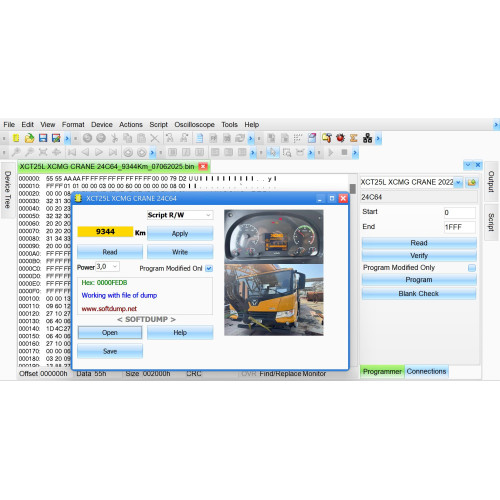Click the network blocks toolbar icon
Image resolution: width=500 pixels, height=500 pixels.
click(x=367, y=138)
